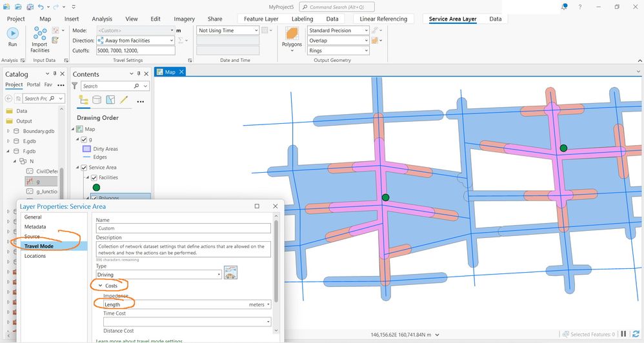Open Catalog pane more options ellipsis

click(x=61, y=85)
